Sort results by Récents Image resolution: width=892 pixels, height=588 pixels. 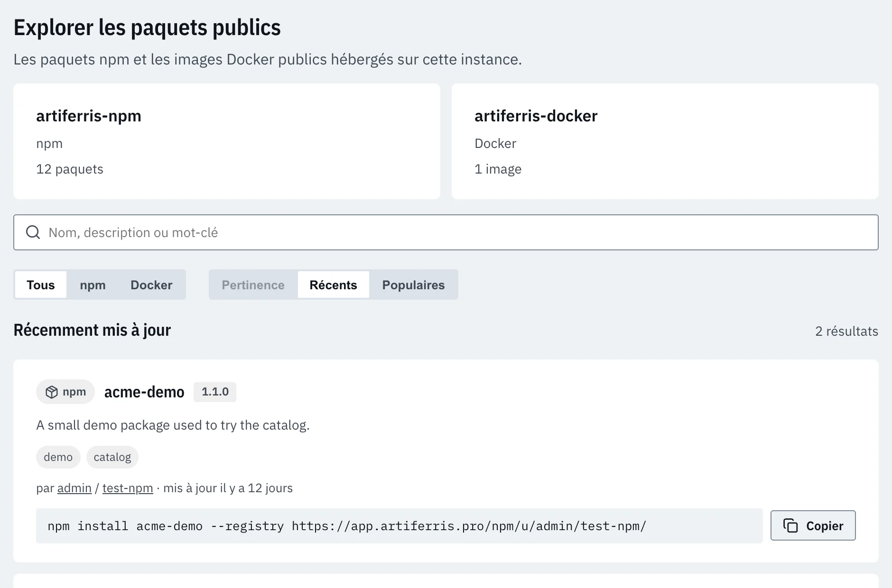coord(333,285)
